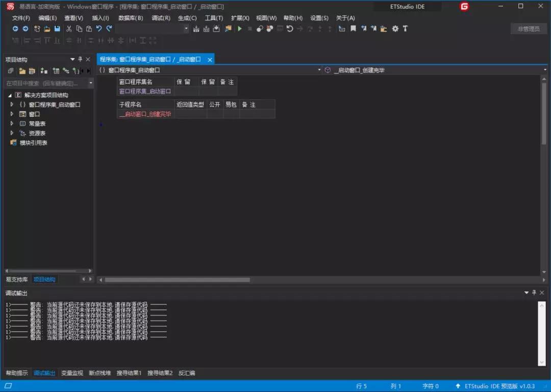Image resolution: width=551 pixels, height=392 pixels.
Task: Click the bookmark icon in the toolbar
Action: 354,29
